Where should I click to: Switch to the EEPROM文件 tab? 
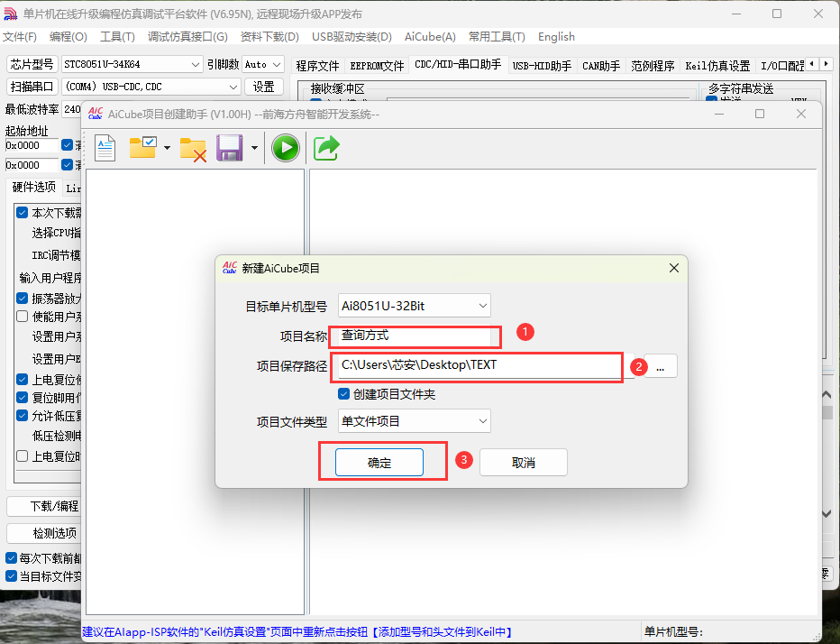[x=377, y=66]
